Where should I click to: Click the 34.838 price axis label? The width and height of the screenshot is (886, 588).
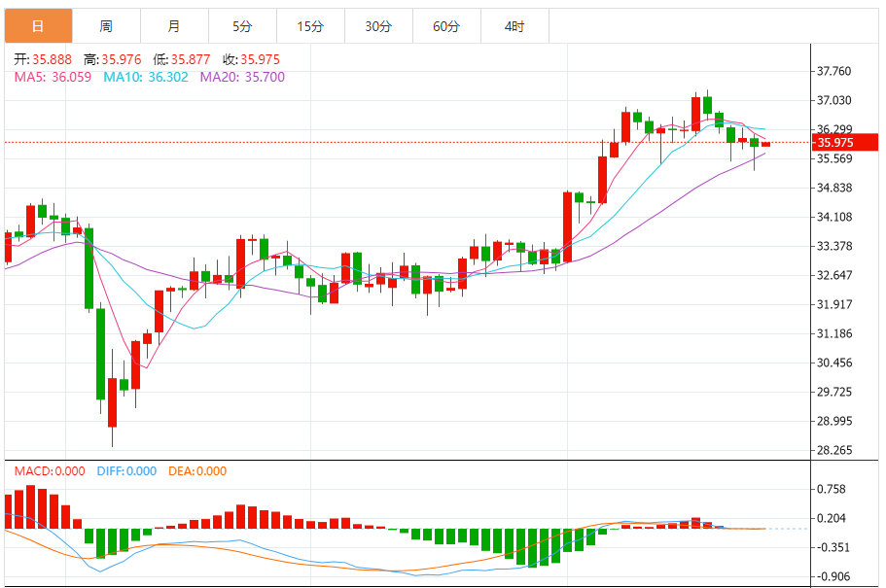pyautogui.click(x=834, y=189)
